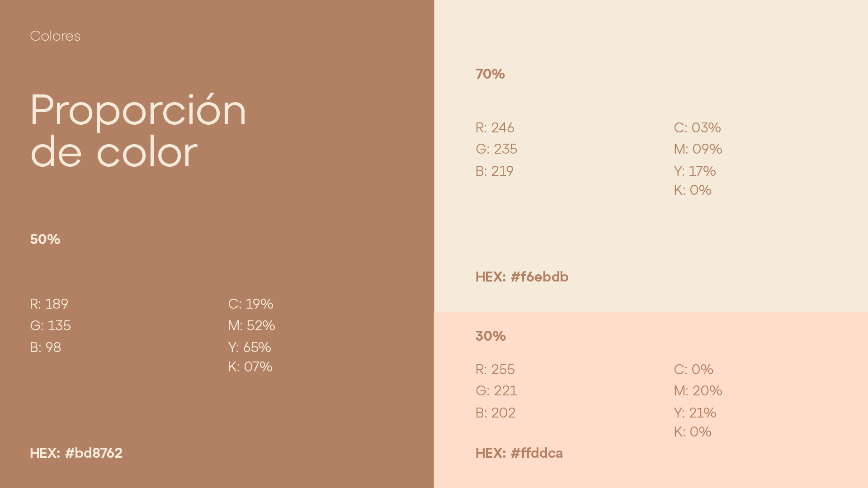Click the 'B: 98' value
This screenshot has width=868, height=488.
(45, 347)
